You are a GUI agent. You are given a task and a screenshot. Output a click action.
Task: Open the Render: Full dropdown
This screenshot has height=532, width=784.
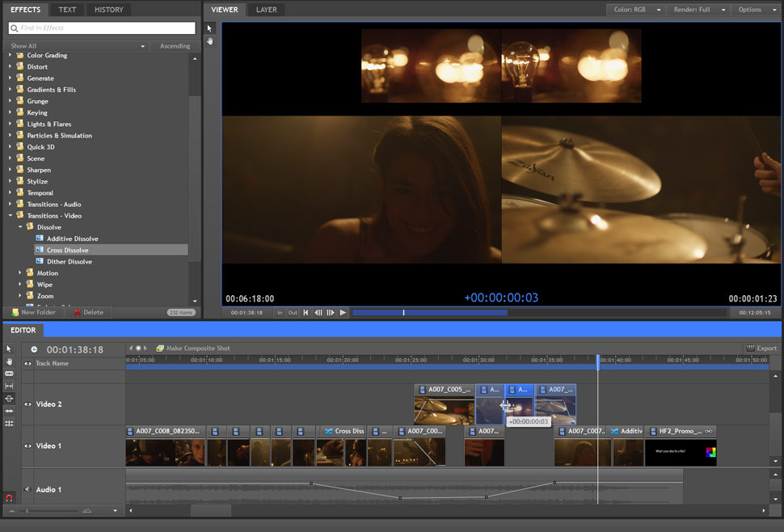(699, 10)
